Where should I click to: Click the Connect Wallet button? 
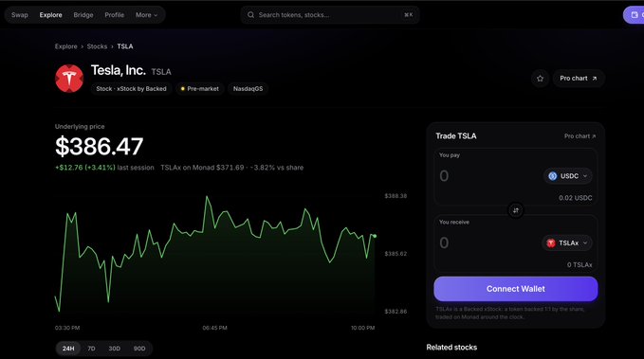(x=516, y=289)
